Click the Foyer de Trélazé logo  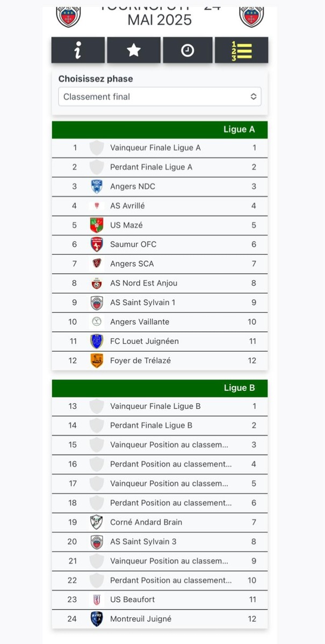tap(97, 361)
